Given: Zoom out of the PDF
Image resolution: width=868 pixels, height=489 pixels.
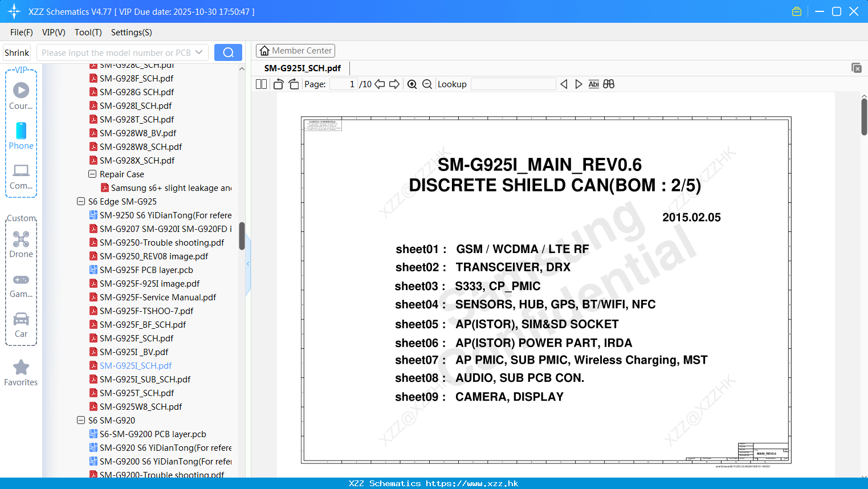Looking at the screenshot, I should click(427, 84).
